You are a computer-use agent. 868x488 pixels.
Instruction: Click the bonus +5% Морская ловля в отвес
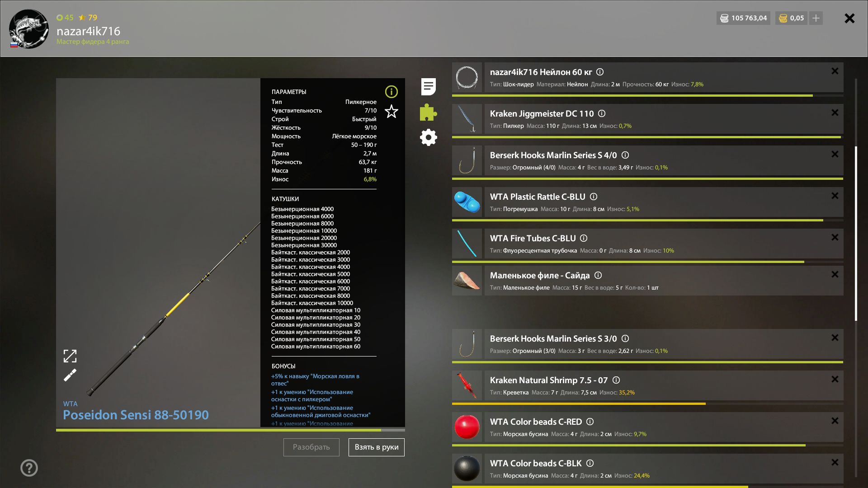click(x=315, y=380)
